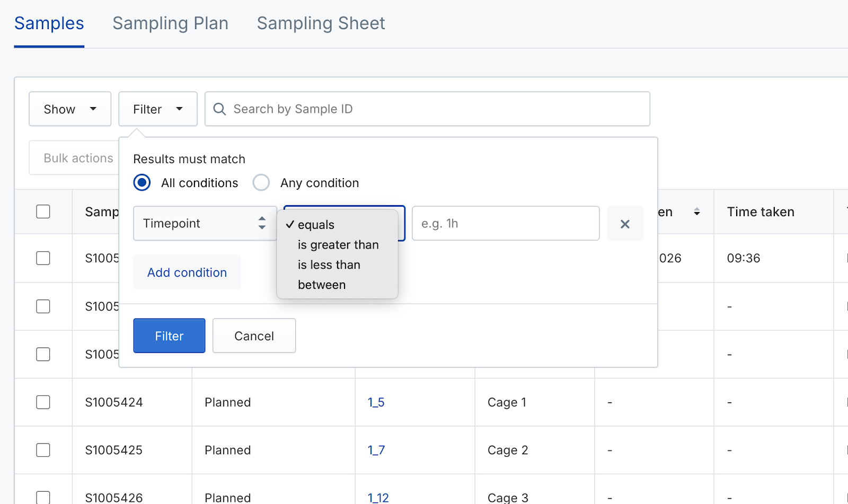
Task: Click the Add condition button
Action: click(x=187, y=272)
